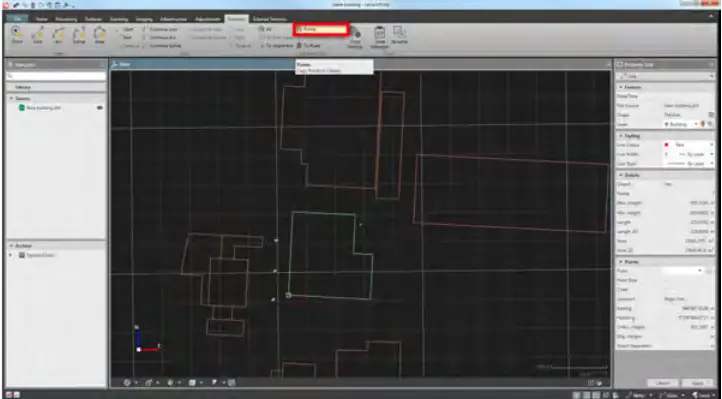
Task: Switch to the Adjustments ribbon tab
Action: (207, 19)
